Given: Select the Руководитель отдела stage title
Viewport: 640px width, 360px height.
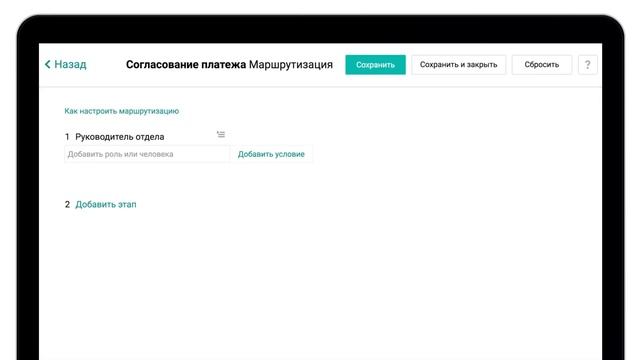Looking at the screenshot, I should pos(120,137).
